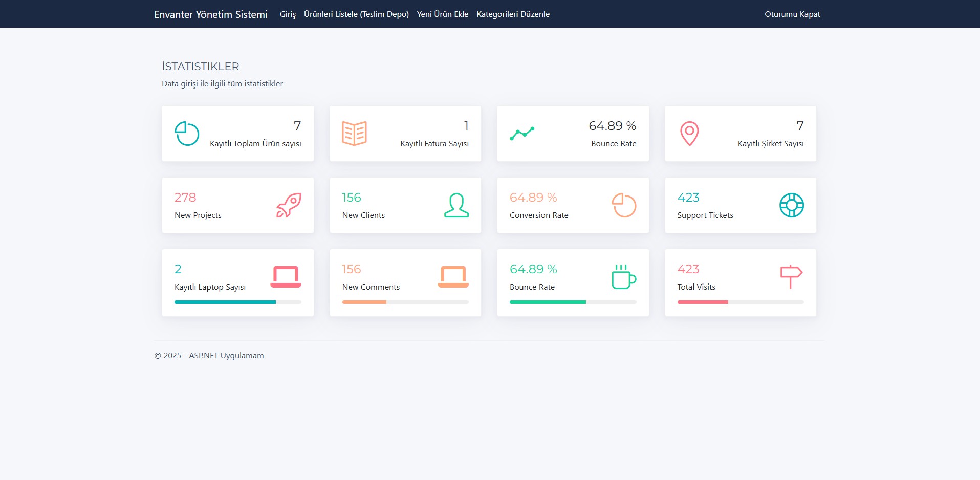Click the person icon on New Clients card

(457, 205)
